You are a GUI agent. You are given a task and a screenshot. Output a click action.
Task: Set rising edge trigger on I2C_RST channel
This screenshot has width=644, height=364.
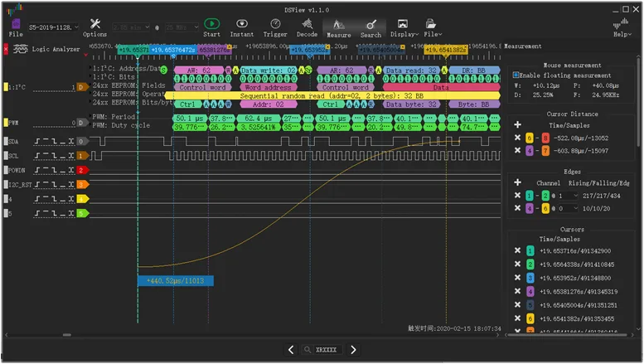click(37, 184)
